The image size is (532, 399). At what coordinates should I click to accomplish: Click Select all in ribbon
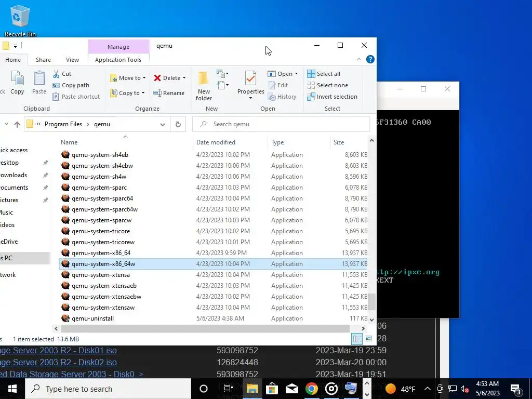click(324, 74)
